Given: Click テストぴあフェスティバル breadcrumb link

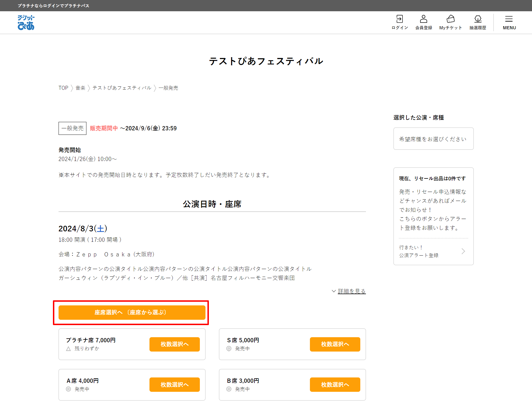Looking at the screenshot, I should pyautogui.click(x=122, y=88).
